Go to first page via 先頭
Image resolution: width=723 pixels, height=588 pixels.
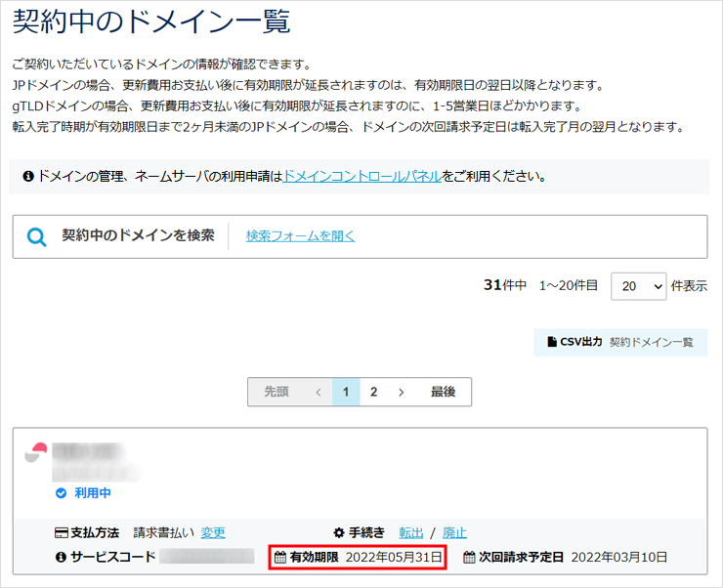coord(276,392)
